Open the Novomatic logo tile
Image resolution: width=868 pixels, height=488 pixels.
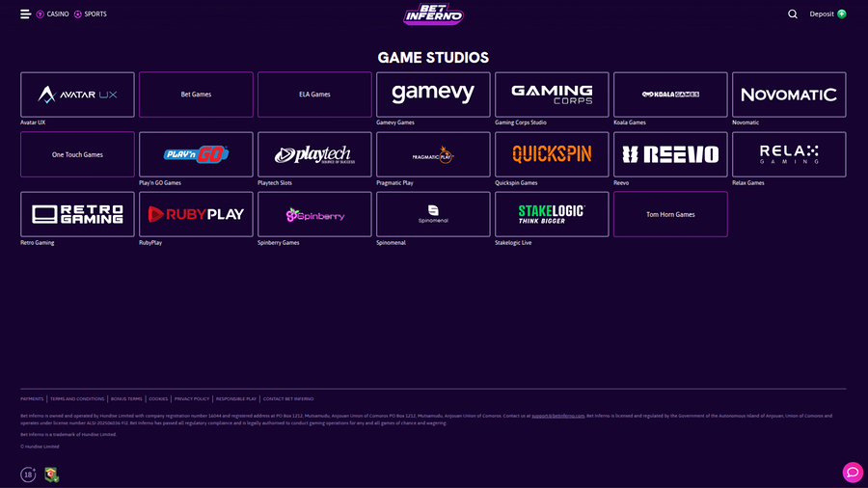pos(789,95)
